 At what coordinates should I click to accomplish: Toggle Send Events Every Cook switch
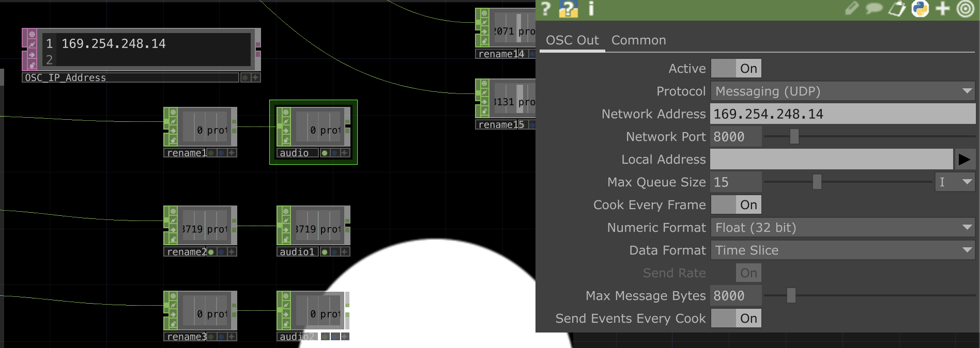tap(736, 319)
